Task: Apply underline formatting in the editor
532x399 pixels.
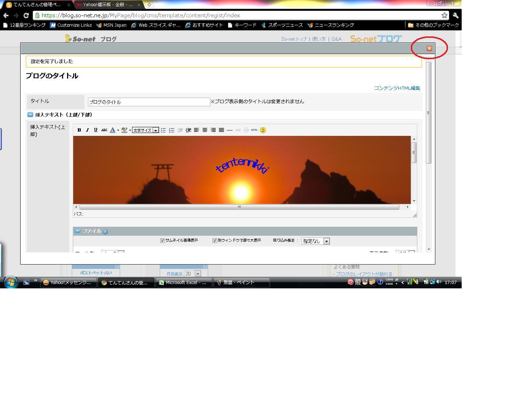Action: click(96, 130)
